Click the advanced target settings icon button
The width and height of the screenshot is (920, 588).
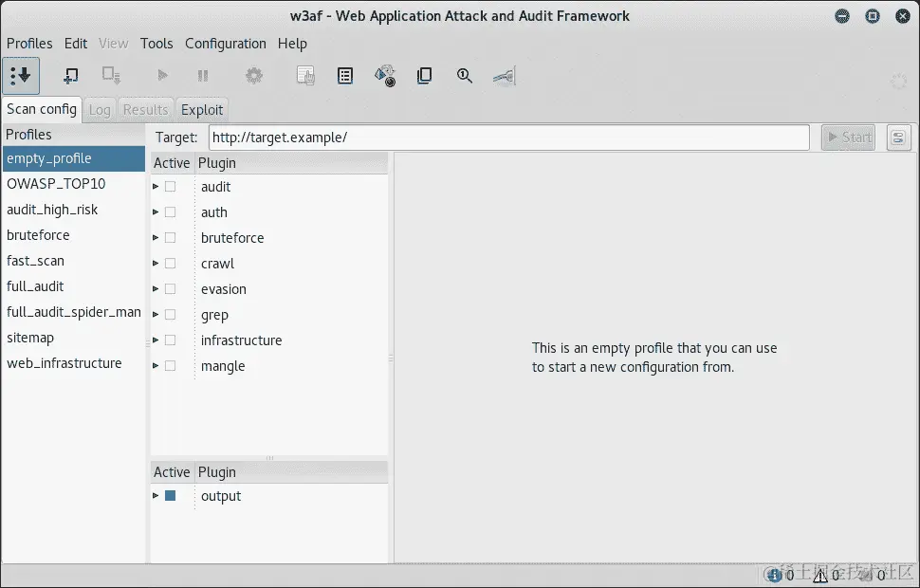pyautogui.click(x=898, y=138)
